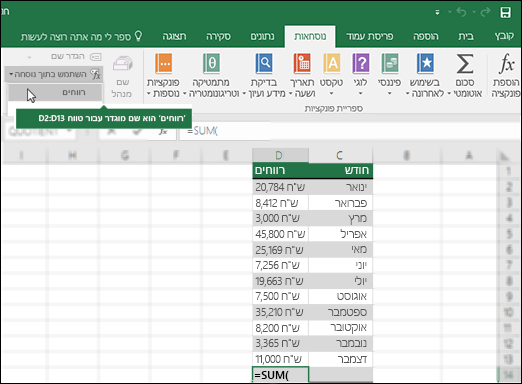Select the cell with 45,800 ש"ח
The width and height of the screenshot is (522, 384).
[280, 234]
